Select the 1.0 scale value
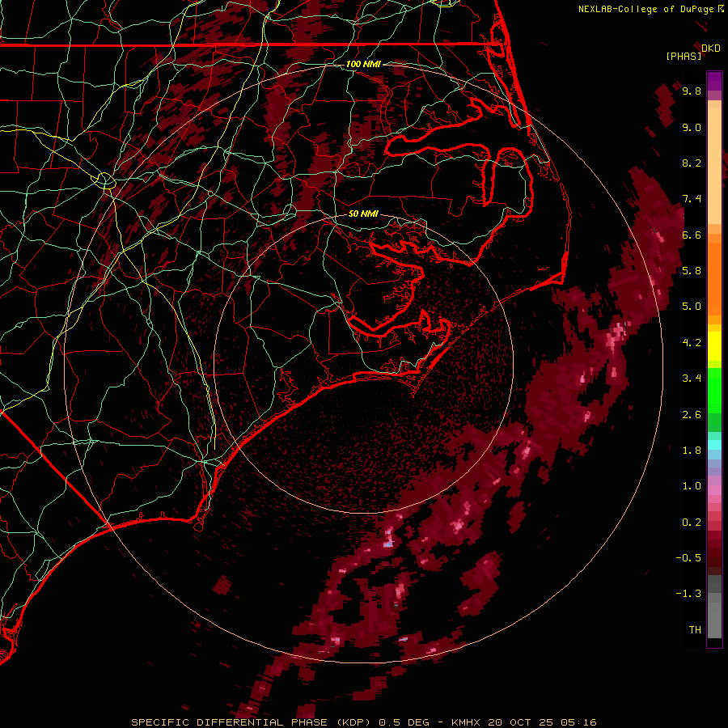The height and width of the screenshot is (728, 728). tap(692, 486)
